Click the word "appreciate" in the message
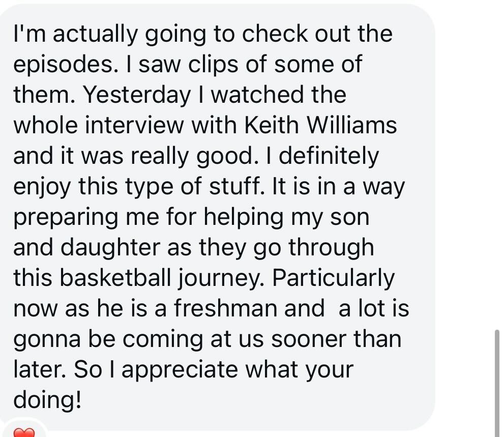 click(x=180, y=370)
